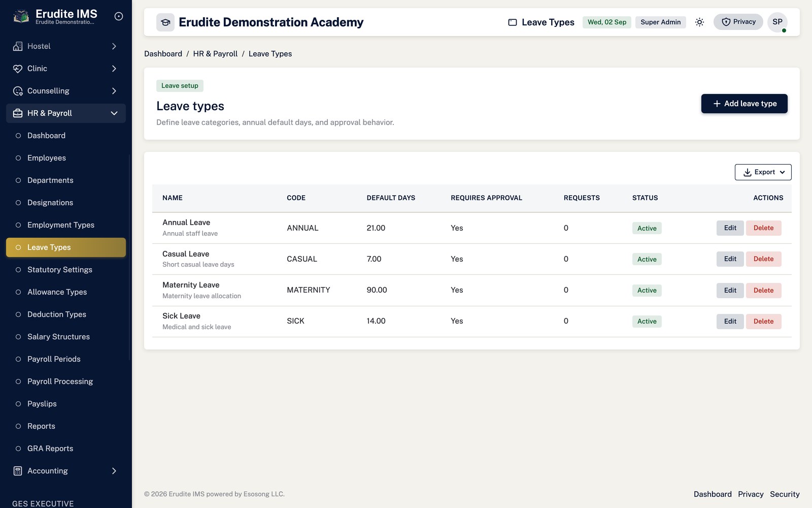Screen dimensions: 812x508
Task: Click the Erudite IMS logo icon
Action: click(21, 16)
